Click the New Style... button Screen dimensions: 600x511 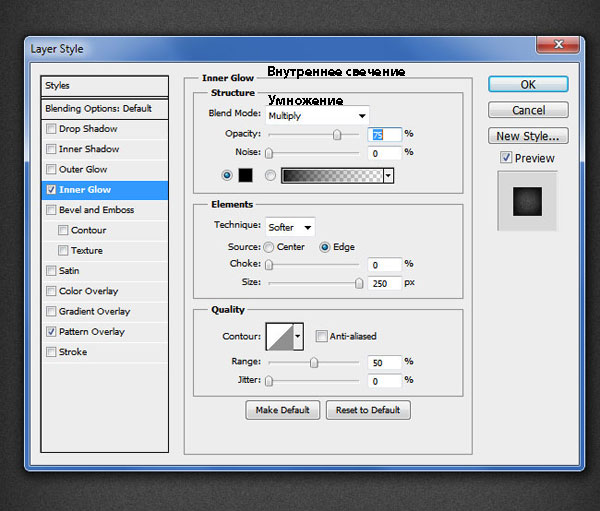528,136
